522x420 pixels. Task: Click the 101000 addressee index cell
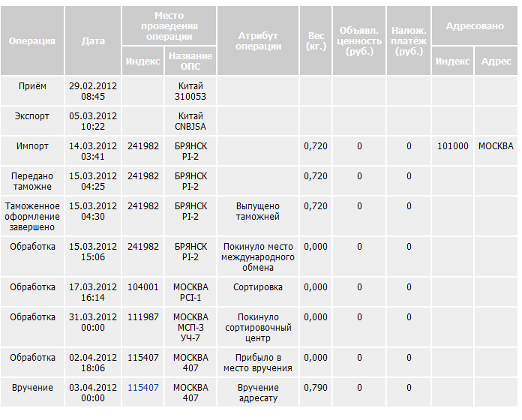(452, 151)
